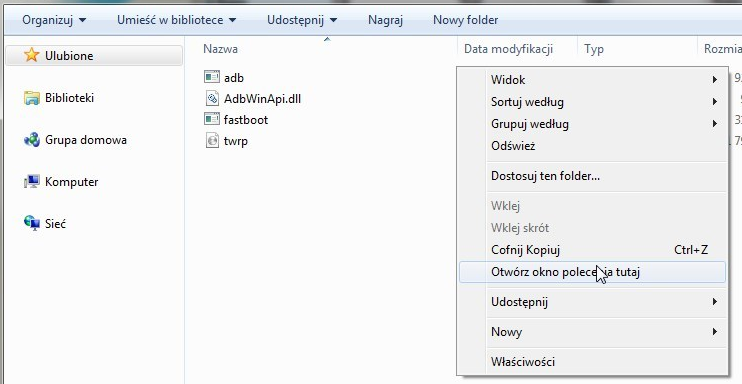Click the Wklej menu entry
The height and width of the screenshot is (384, 742).
point(592,206)
